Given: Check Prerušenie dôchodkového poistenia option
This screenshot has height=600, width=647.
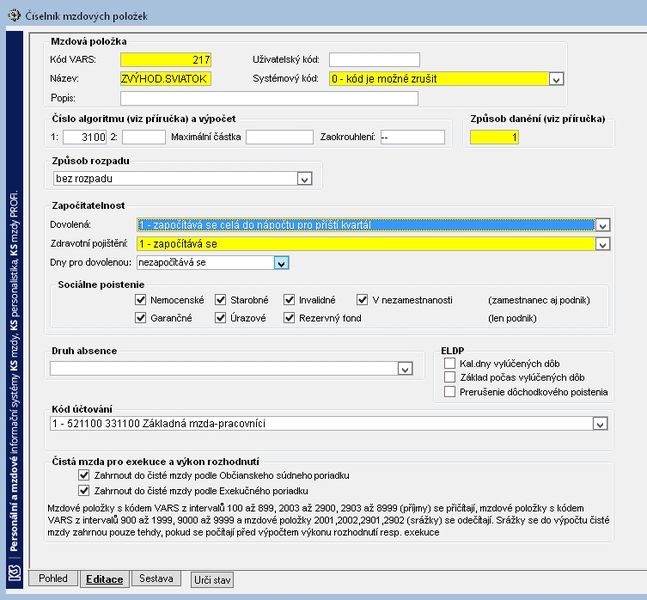Looking at the screenshot, I should pos(450,391).
